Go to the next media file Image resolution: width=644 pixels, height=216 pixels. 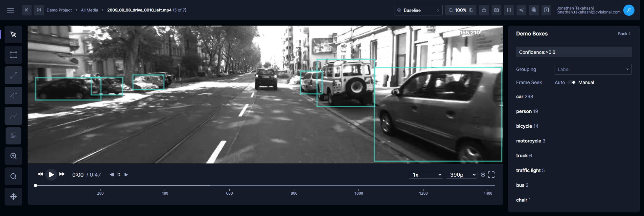coord(39,10)
